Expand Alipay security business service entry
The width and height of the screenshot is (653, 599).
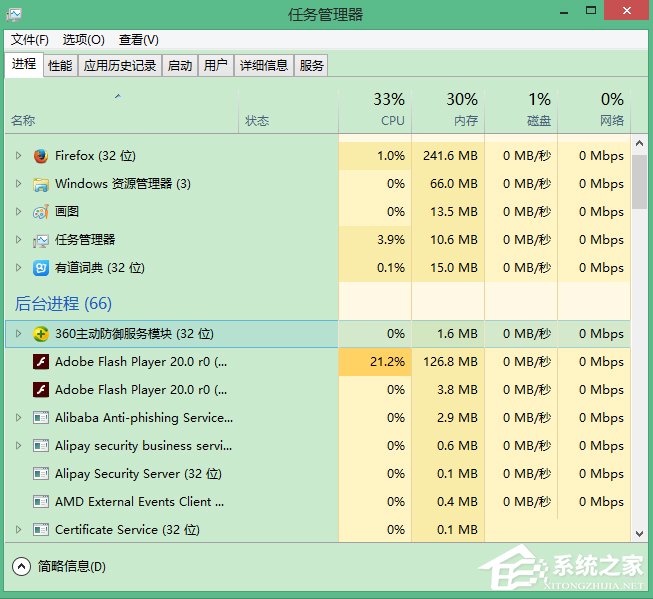pyautogui.click(x=18, y=446)
